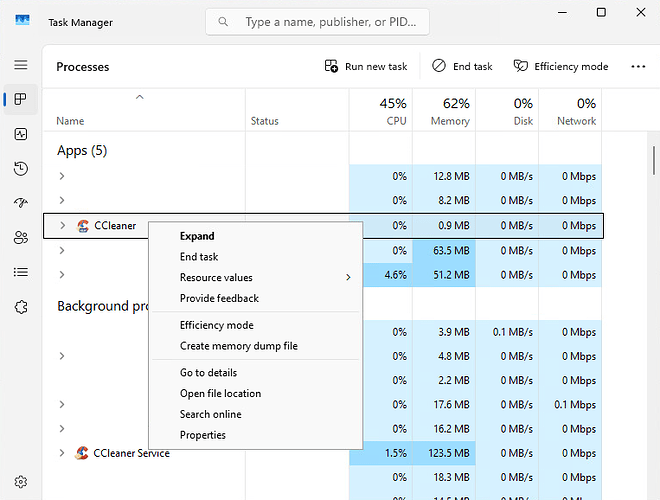Click the 0.9 MB memory value
The width and height of the screenshot is (660, 500).
(454, 226)
